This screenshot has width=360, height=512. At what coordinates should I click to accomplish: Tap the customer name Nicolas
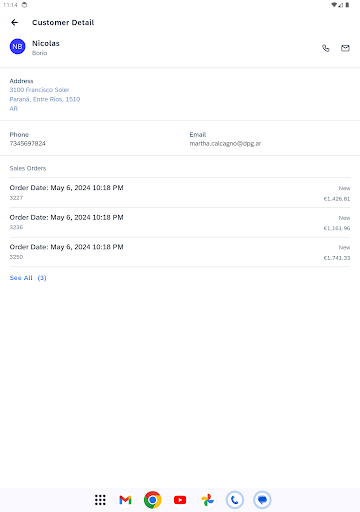point(46,43)
